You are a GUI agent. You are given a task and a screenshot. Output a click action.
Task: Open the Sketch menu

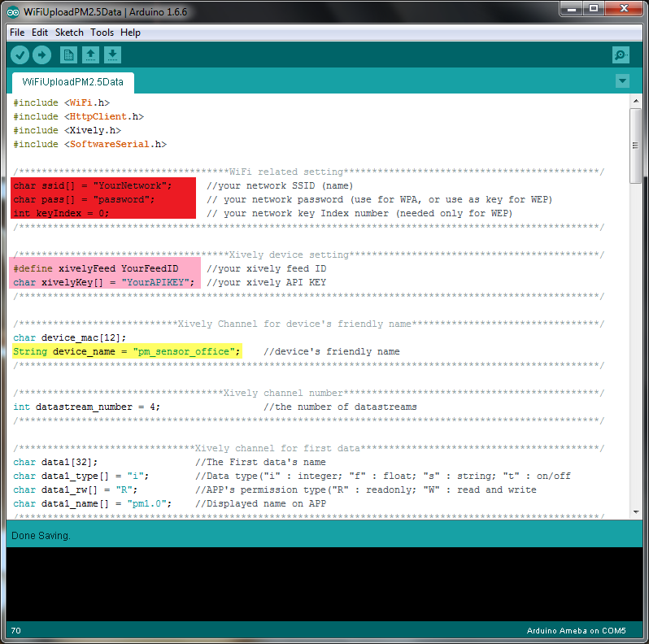tap(69, 33)
